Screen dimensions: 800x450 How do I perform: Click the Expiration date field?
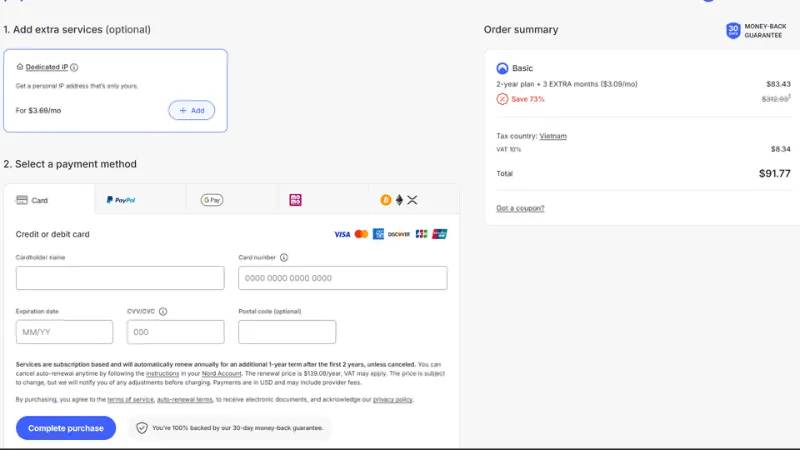[64, 332]
